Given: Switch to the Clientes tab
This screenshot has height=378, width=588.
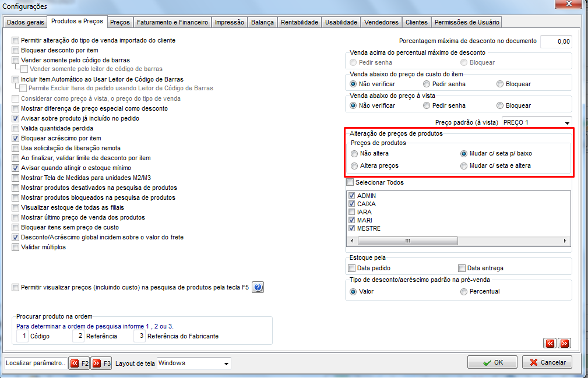Looking at the screenshot, I should click(x=417, y=23).
